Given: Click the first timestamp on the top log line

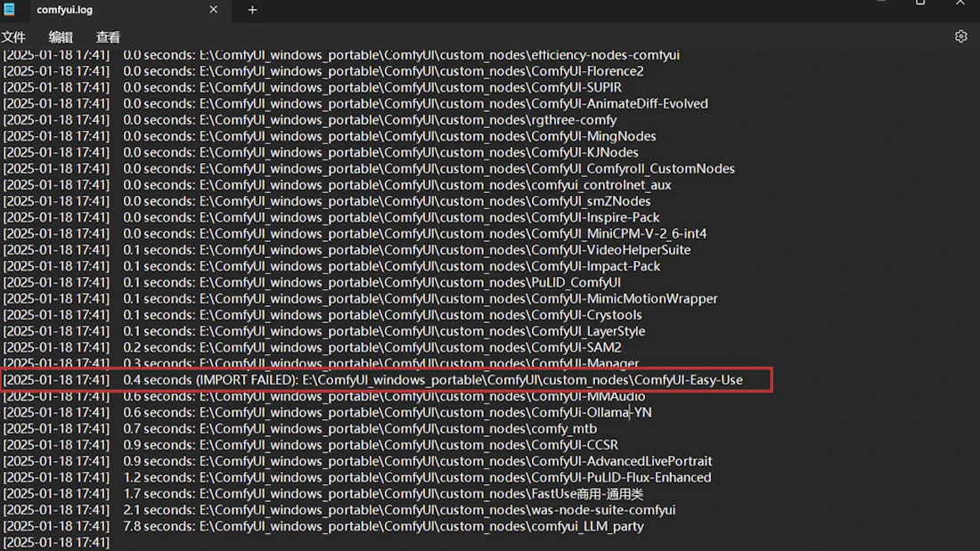Looking at the screenshot, I should (x=55, y=54).
